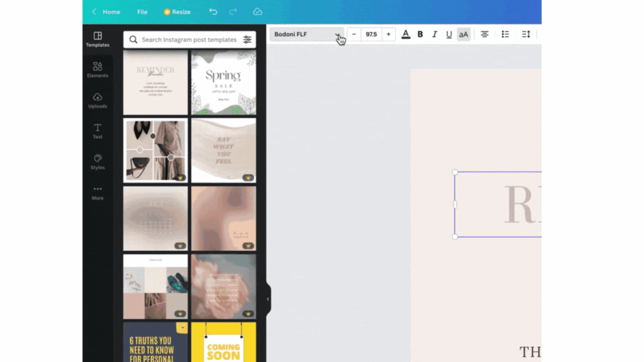Select the large R heading text
The width and height of the screenshot is (644, 362).
pos(522,204)
